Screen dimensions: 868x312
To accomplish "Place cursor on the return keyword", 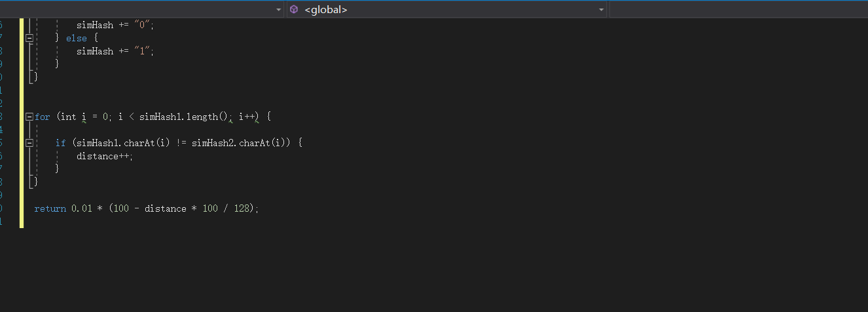I will coord(50,208).
